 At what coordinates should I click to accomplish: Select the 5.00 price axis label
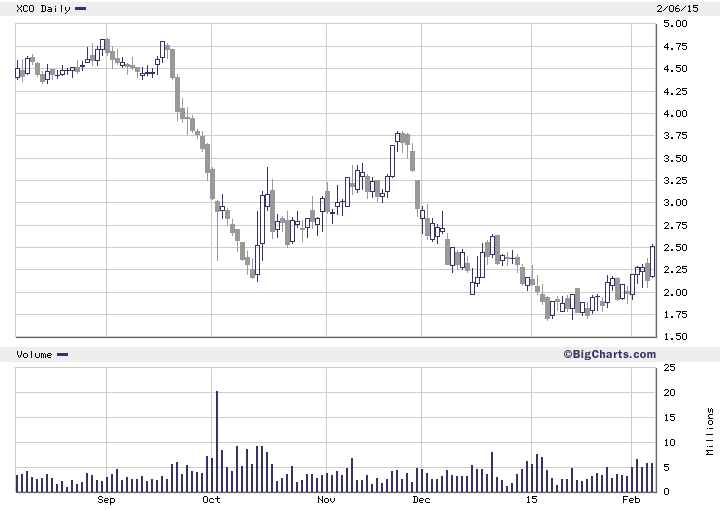675,24
